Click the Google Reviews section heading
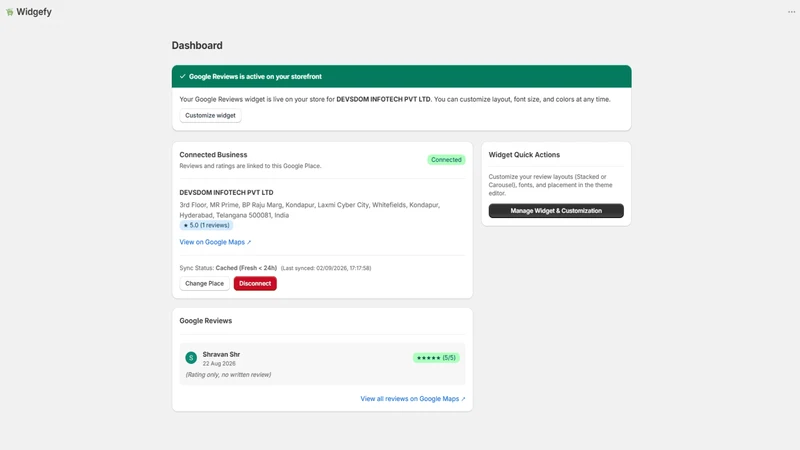800x450 pixels. point(206,320)
